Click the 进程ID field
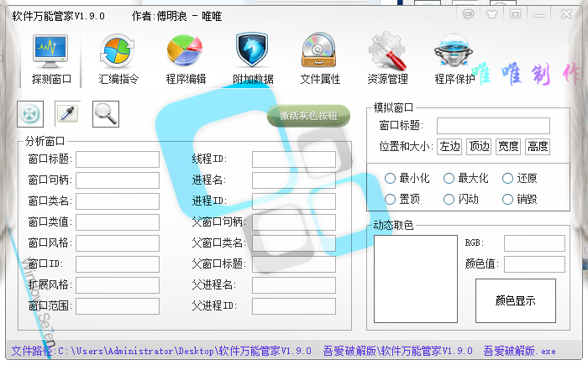Screen dimensions: 588x365 pyautogui.click(x=294, y=201)
